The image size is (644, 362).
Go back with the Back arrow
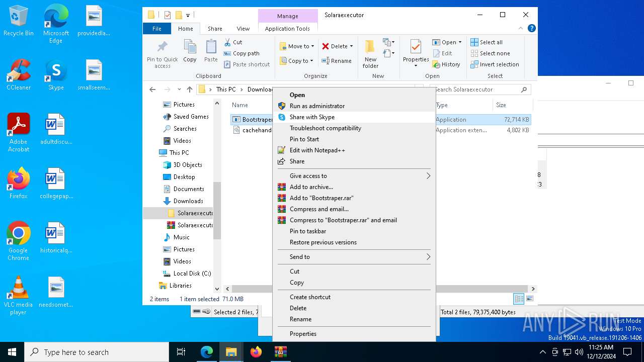[152, 89]
